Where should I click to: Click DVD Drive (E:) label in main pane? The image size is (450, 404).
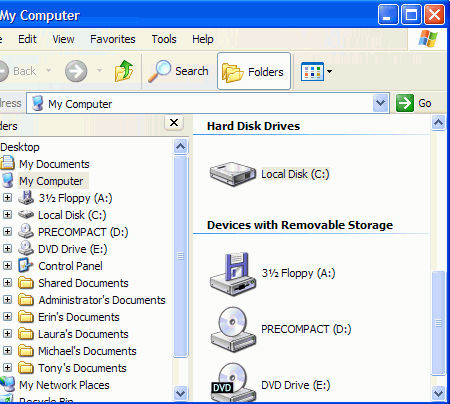pyautogui.click(x=295, y=385)
